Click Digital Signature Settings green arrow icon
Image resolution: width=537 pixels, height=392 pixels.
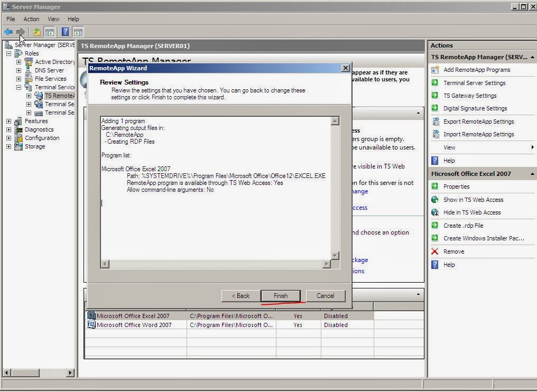pyautogui.click(x=435, y=108)
